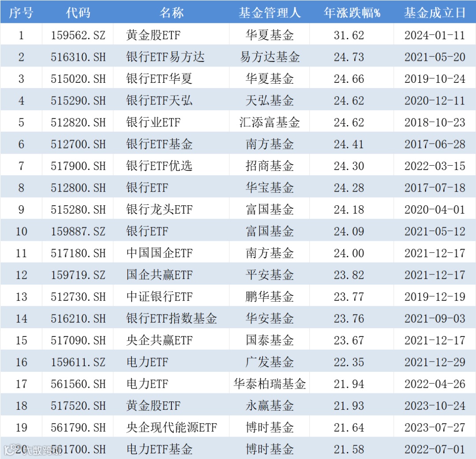
Task: Select code cell 561560.SH
Action: pos(78,384)
